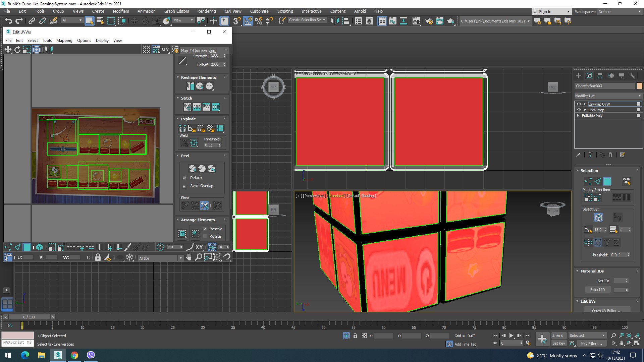
Task: Toggle the Detach checkbox in Peel
Action: pyautogui.click(x=184, y=178)
